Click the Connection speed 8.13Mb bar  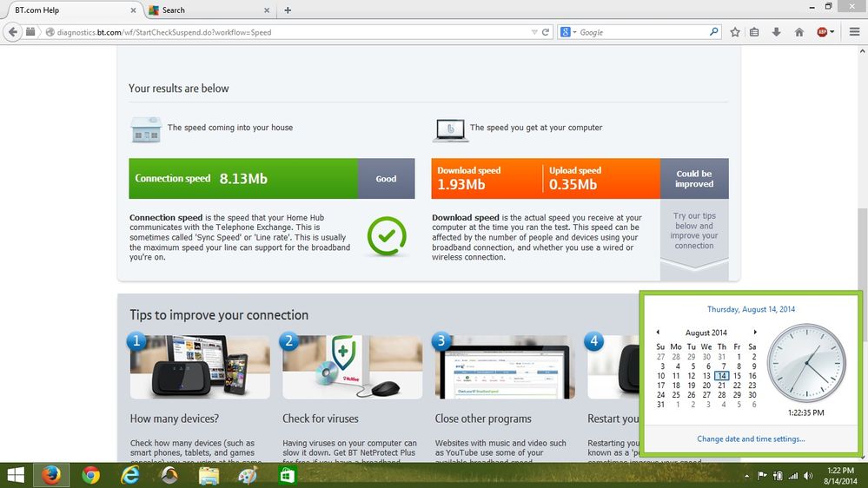tap(243, 179)
